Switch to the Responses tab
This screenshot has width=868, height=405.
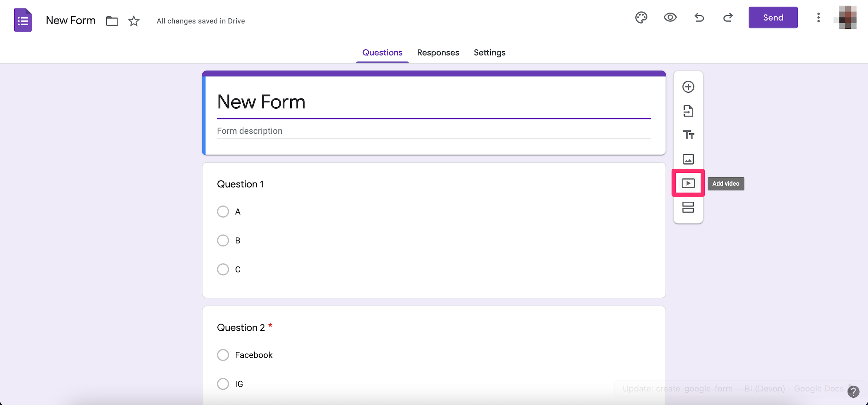click(x=438, y=52)
